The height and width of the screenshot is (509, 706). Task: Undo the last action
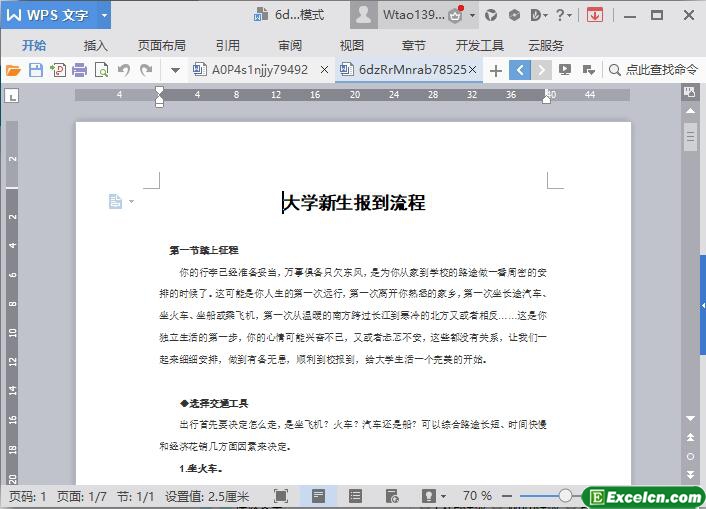[124, 70]
